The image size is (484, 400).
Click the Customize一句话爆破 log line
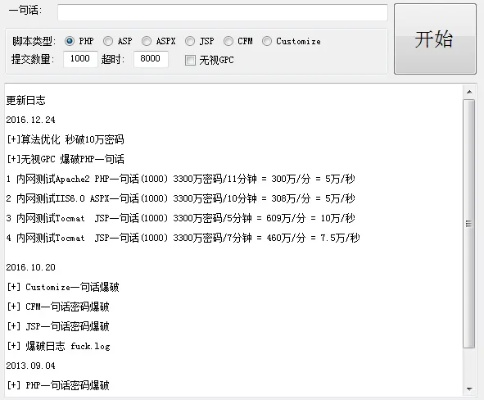pyautogui.click(x=63, y=287)
